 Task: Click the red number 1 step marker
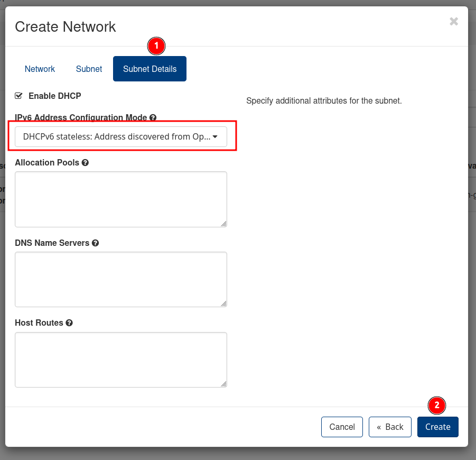(156, 46)
